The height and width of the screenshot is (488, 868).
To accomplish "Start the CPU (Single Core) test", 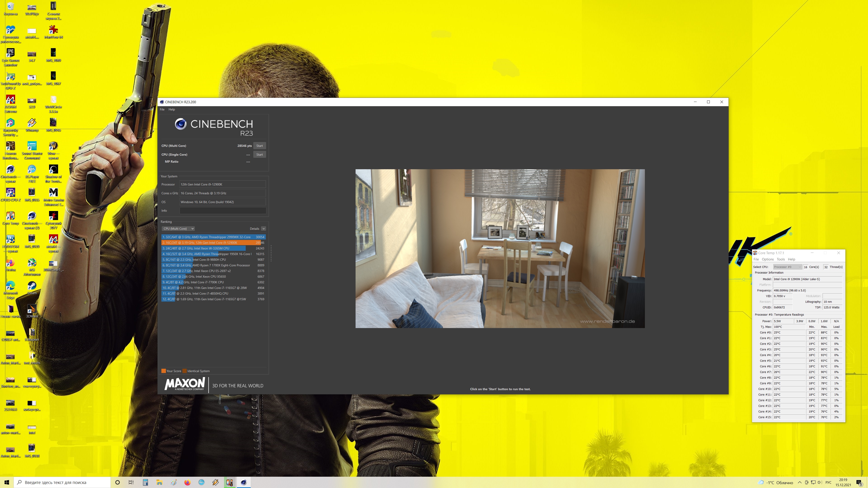I will pyautogui.click(x=259, y=155).
